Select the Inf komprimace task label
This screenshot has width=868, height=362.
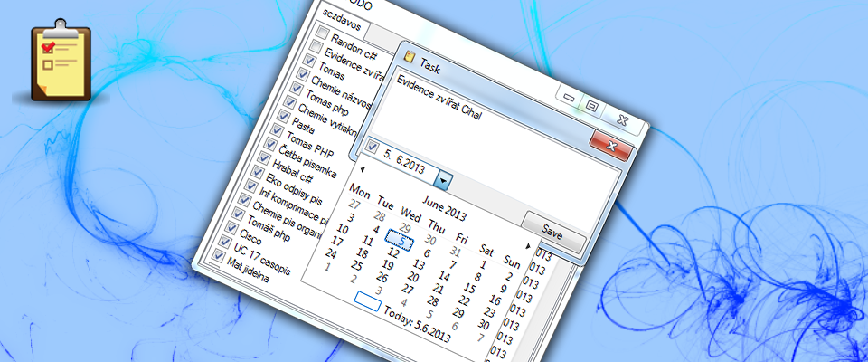click(x=293, y=206)
